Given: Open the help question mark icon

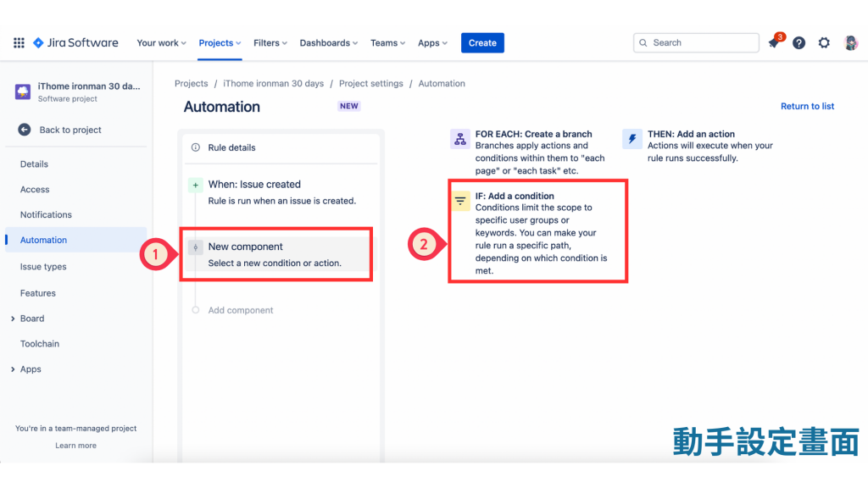Looking at the screenshot, I should (x=798, y=42).
